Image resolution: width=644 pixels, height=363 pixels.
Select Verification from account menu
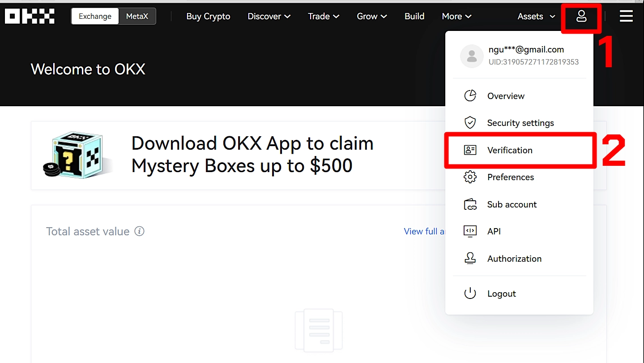[x=519, y=150]
